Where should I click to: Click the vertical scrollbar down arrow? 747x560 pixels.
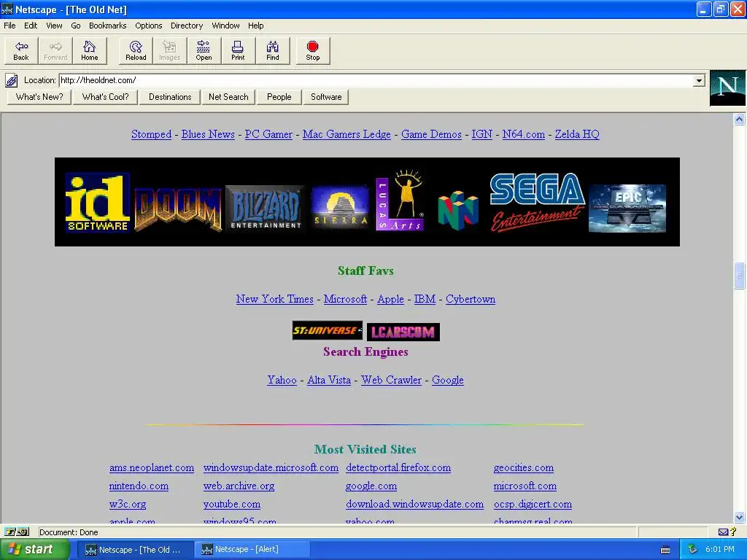click(739, 517)
